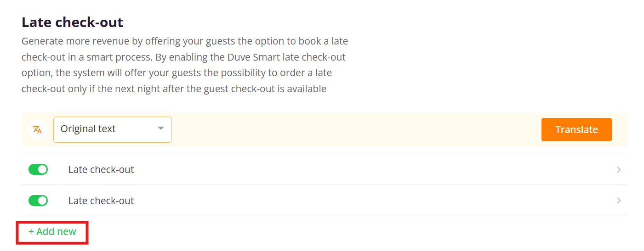Screen dimensions: 644x251
Task: Click the blank middle of the second Late check-out row
Action: pos(368,201)
